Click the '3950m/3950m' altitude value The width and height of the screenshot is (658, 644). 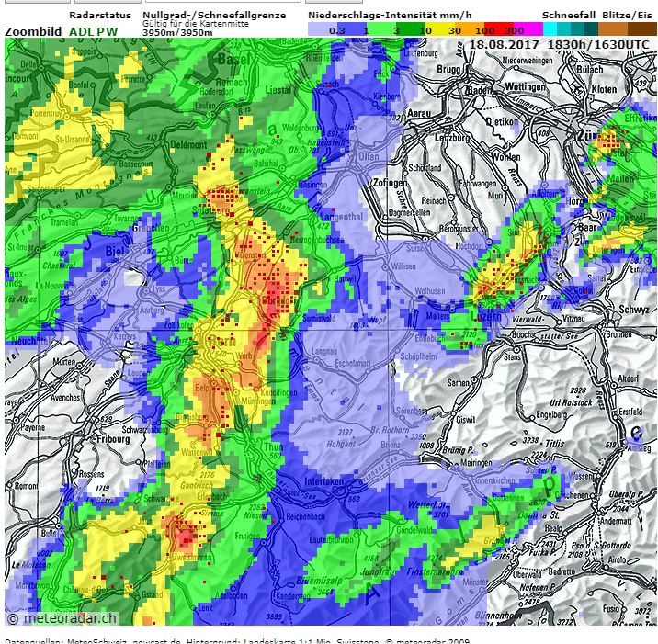pos(177,33)
